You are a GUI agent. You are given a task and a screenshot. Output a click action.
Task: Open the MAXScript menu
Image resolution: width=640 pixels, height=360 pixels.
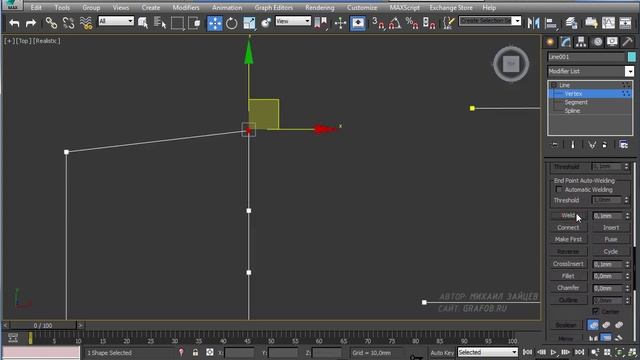(x=404, y=7)
